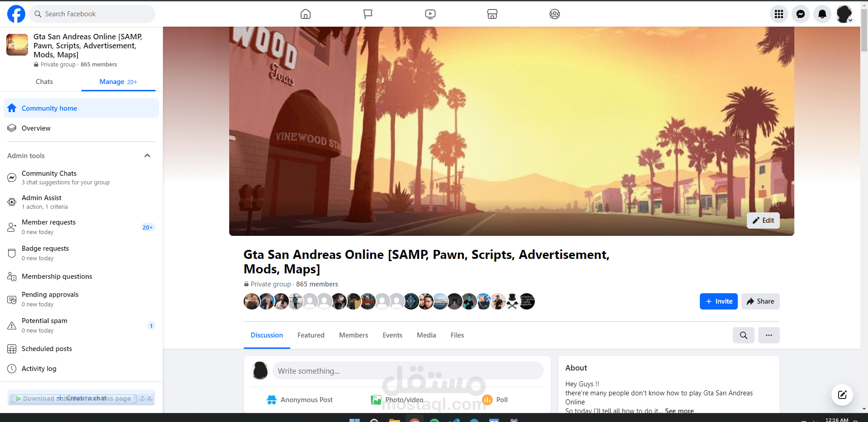
Task: Expand About text with See more
Action: click(x=679, y=411)
